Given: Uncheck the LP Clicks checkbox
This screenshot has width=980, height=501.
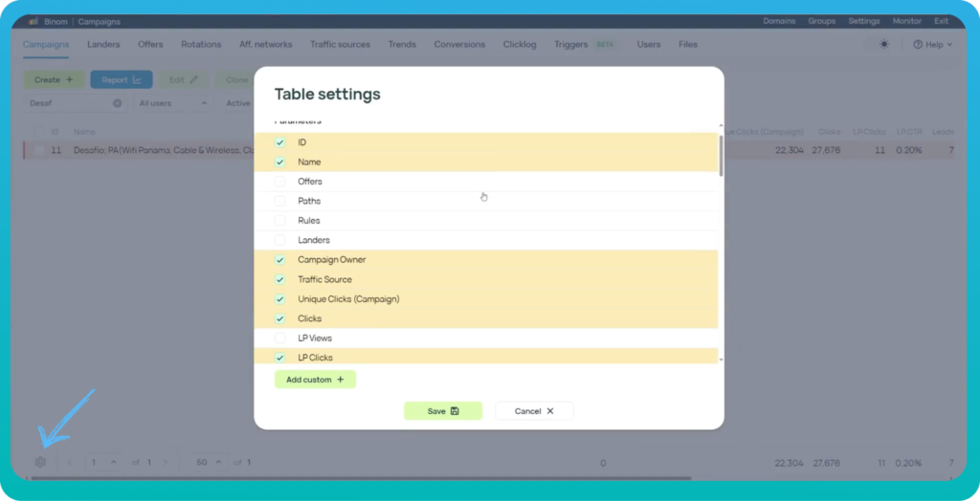Looking at the screenshot, I should [x=280, y=358].
